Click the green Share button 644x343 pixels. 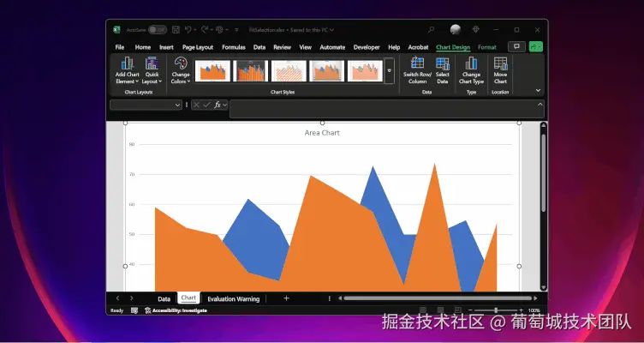coord(536,47)
